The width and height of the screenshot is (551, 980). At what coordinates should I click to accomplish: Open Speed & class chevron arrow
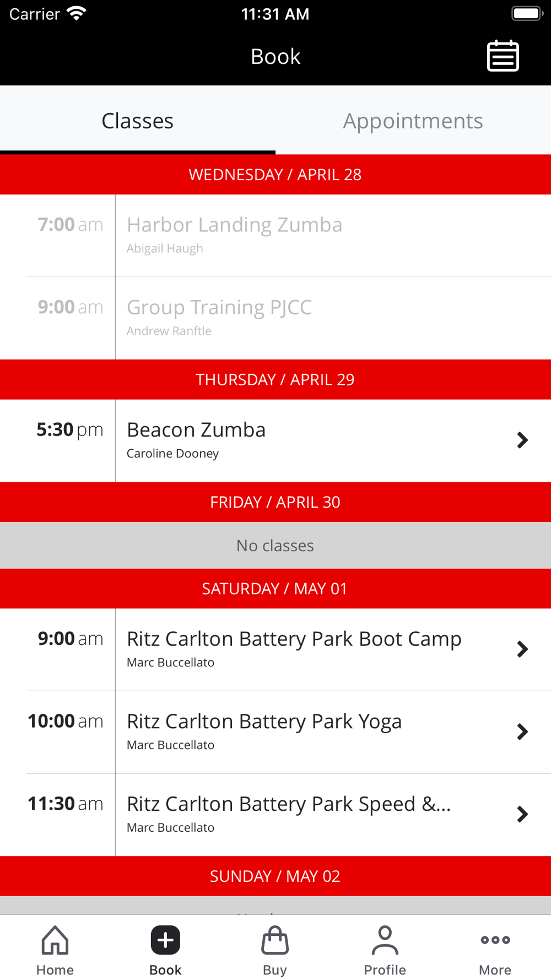click(x=522, y=815)
